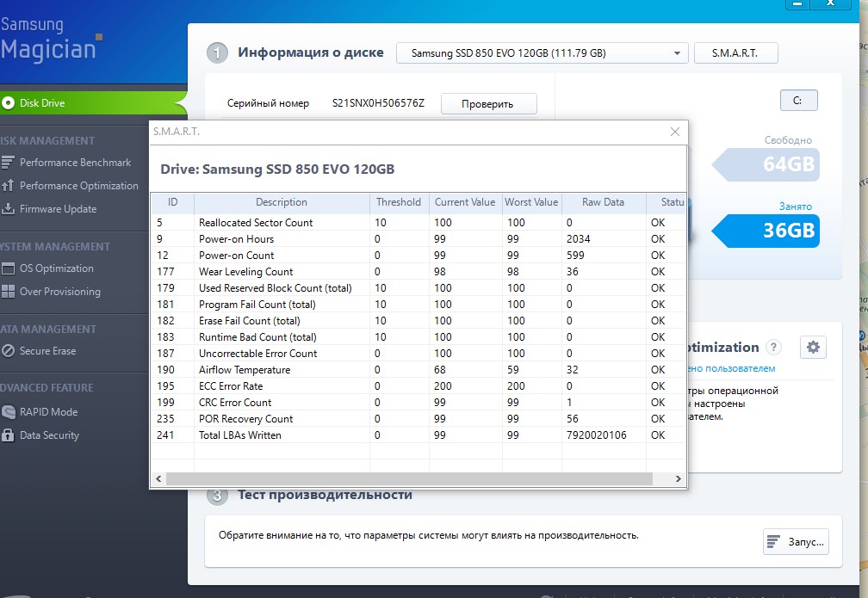Select the Power-on Hours row
868x598 pixels.
pyautogui.click(x=418, y=239)
